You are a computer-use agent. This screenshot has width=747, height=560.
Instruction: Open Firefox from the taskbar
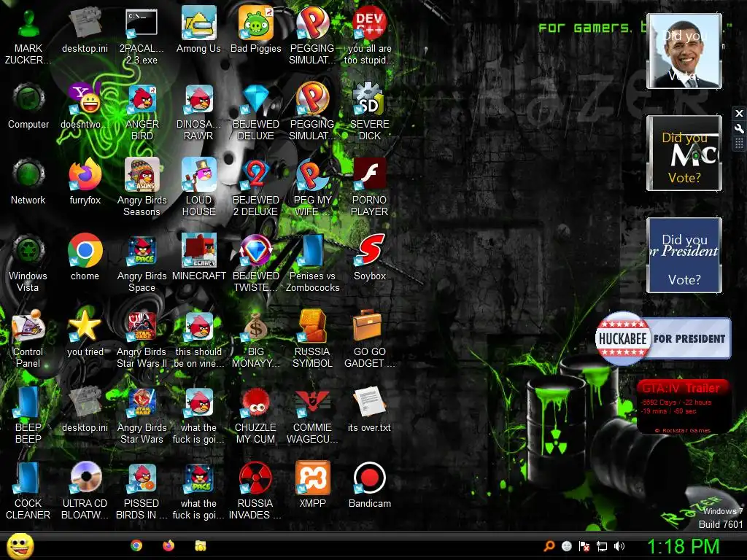click(169, 545)
